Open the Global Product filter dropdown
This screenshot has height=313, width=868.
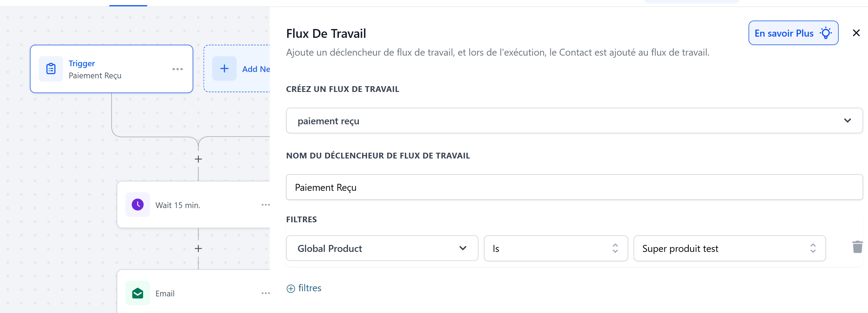(382, 248)
